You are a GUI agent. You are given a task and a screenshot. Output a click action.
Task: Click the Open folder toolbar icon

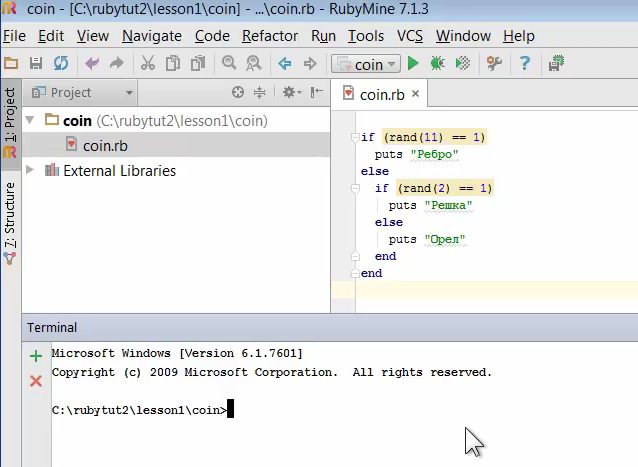(11, 63)
